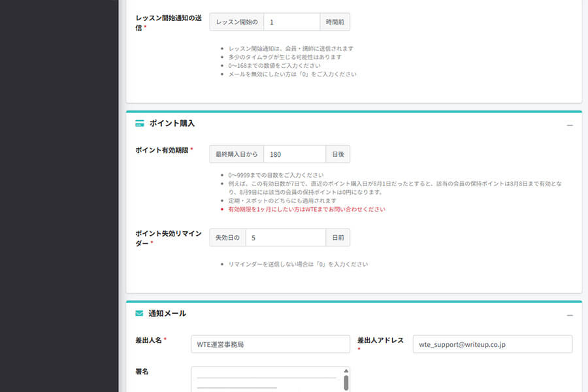
Task: Select the 通知メール section header title
Action: click(x=165, y=314)
